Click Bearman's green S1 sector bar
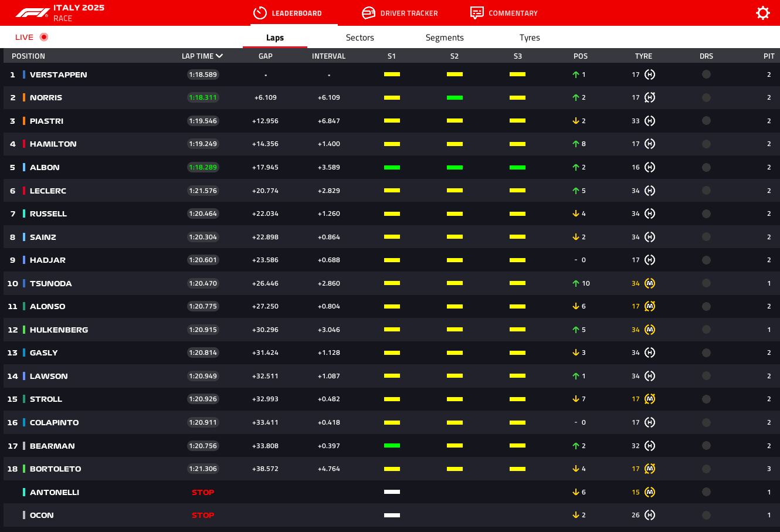This screenshot has width=780, height=532. coord(392,446)
